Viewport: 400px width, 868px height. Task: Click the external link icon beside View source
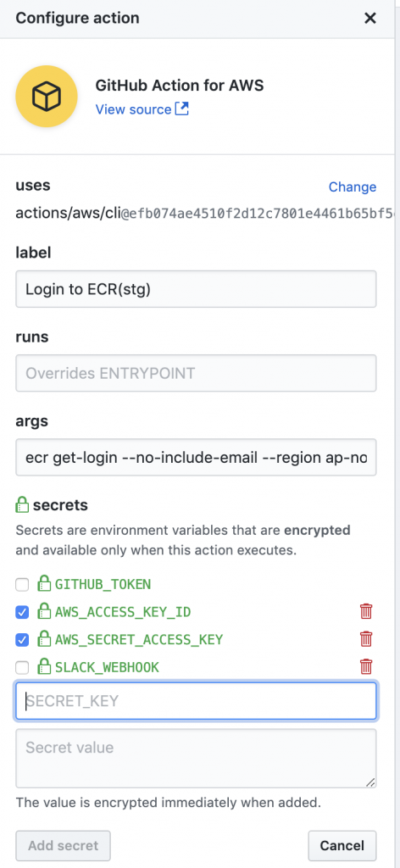[182, 108]
